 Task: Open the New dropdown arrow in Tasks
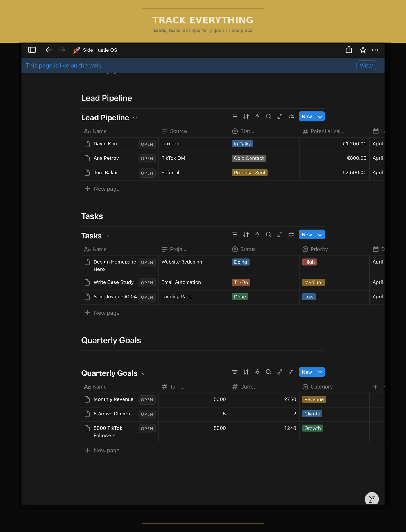(x=320, y=235)
